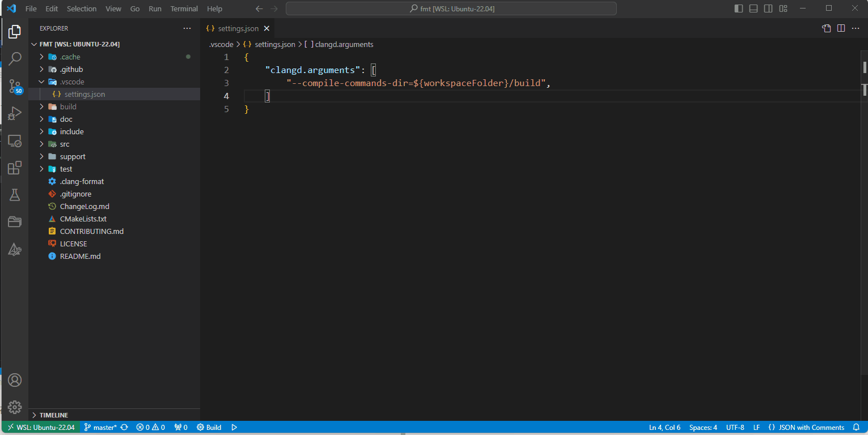Viewport: 868px width, 435px height.
Task: Split the editor to the right
Action: [841, 28]
